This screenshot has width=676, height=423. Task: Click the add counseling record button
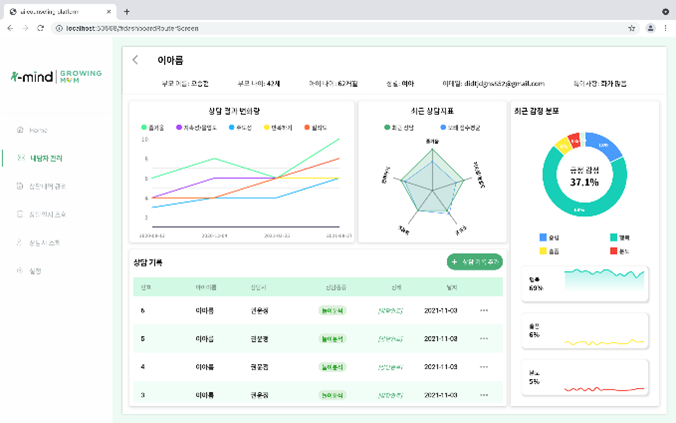[474, 262]
